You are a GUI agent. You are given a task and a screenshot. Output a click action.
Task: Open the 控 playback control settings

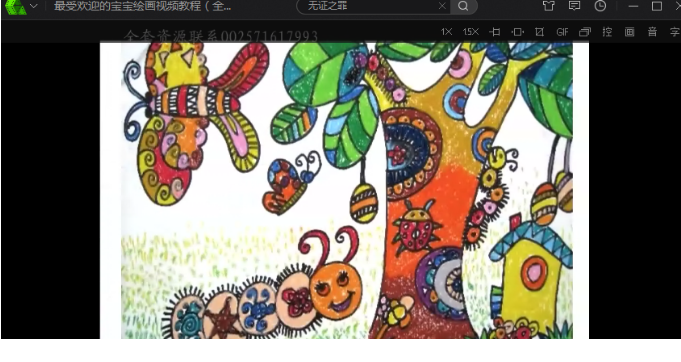[607, 32]
